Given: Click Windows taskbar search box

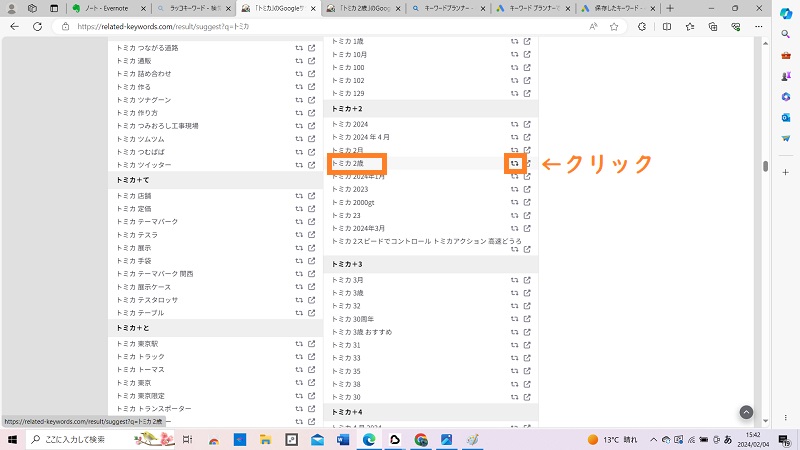Looking at the screenshot, I should 100,439.
